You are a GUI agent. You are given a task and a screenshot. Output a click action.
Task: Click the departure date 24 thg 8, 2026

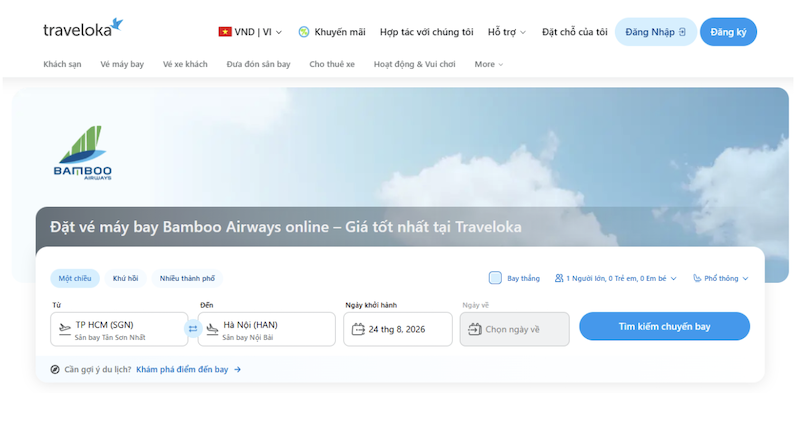click(x=398, y=329)
